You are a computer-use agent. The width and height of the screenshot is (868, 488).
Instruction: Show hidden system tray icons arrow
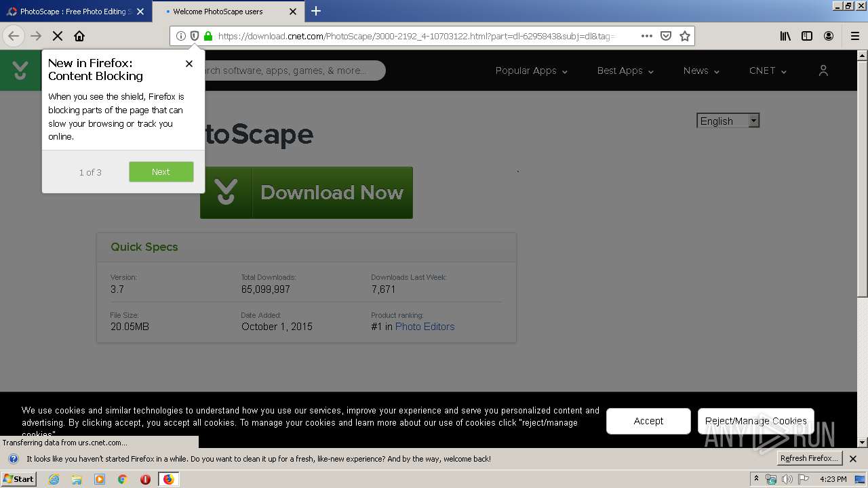pos(756,479)
